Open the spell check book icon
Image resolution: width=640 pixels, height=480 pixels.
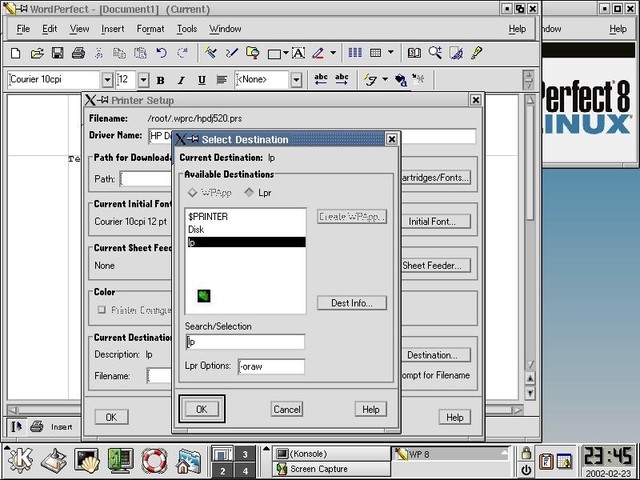coord(414,53)
